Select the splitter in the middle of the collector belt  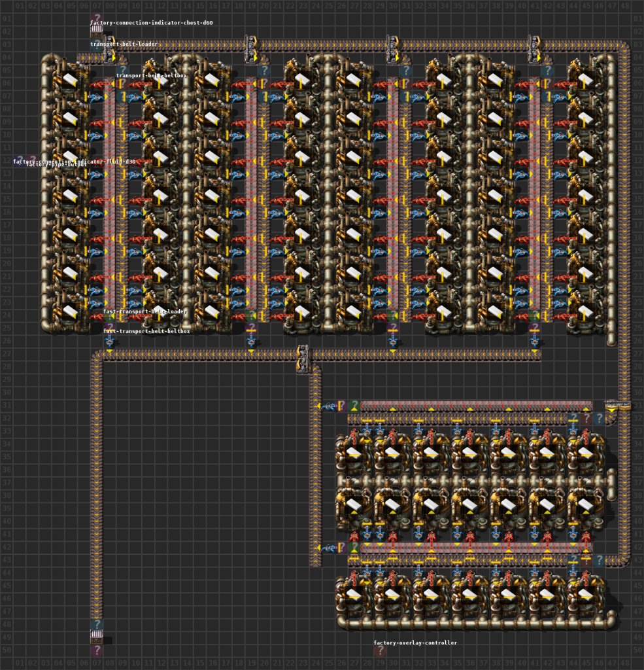(x=303, y=360)
